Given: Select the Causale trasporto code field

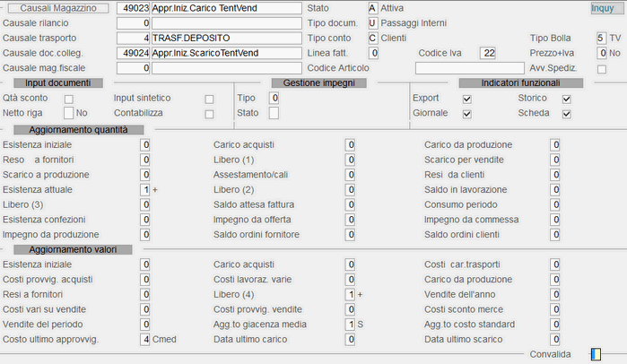Looking at the screenshot, I should pyautogui.click(x=134, y=38).
